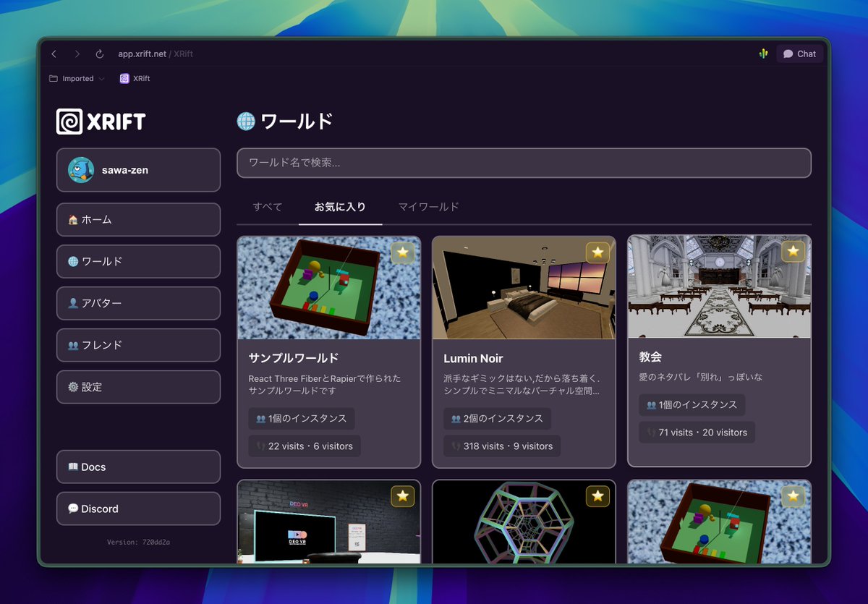Remove 教会 from favorites via its star badge
This screenshot has width=868, height=604.
click(793, 252)
